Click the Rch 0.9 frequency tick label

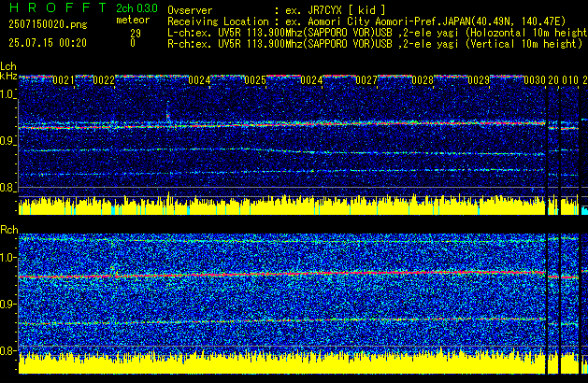click(x=7, y=304)
